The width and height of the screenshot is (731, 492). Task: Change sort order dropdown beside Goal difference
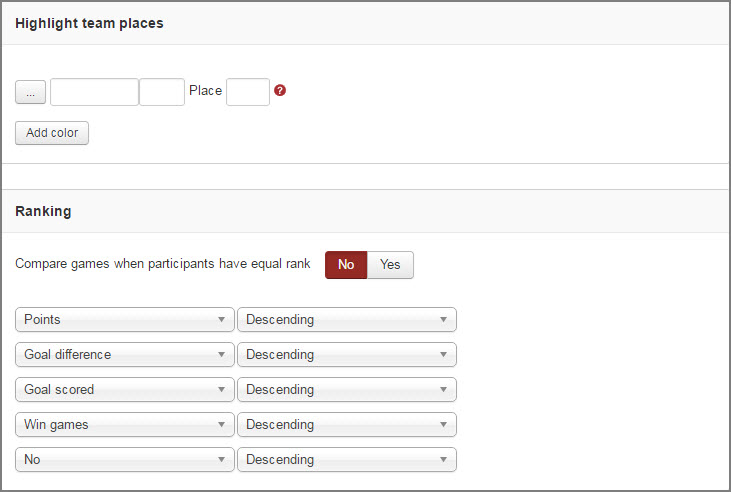coord(347,354)
